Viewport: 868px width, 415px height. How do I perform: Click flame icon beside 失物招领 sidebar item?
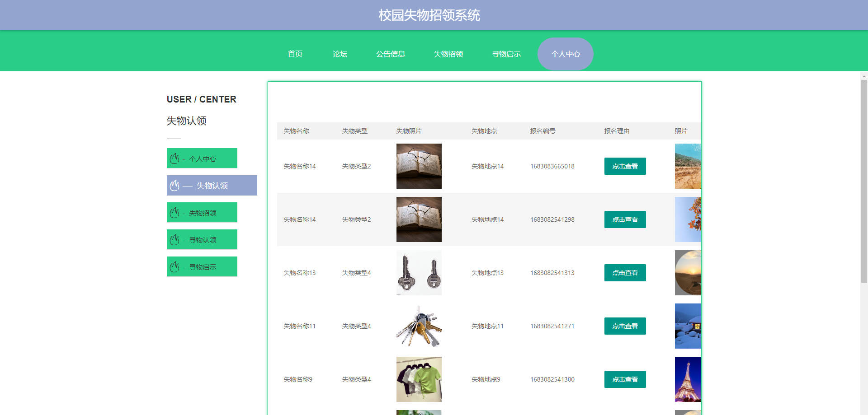(175, 213)
